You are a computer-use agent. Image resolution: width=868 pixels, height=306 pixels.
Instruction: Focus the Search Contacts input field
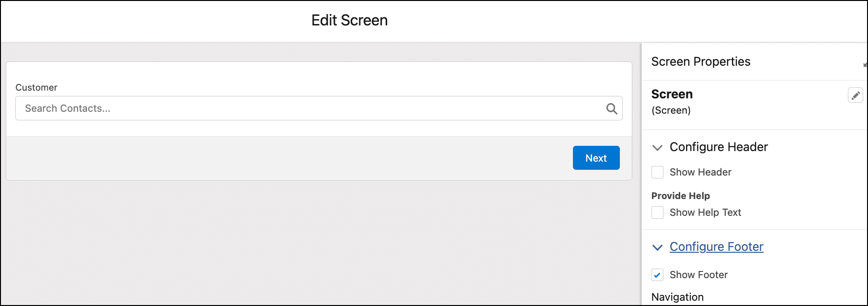point(319,108)
